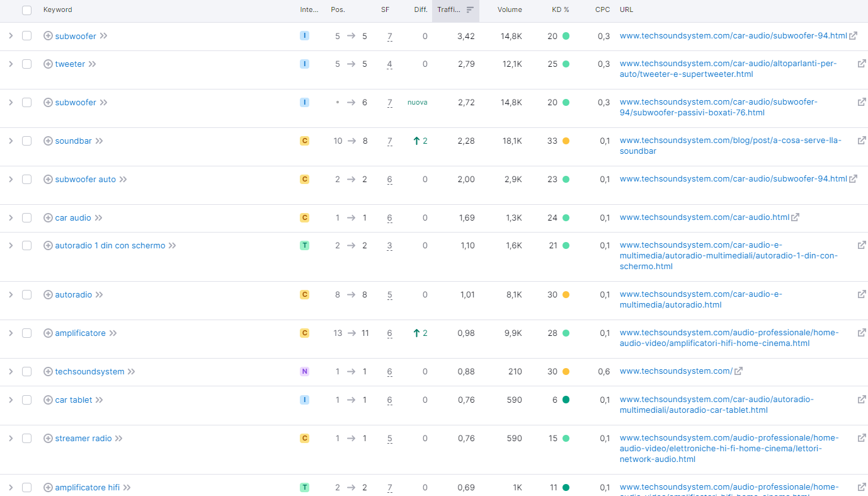Check the box for the tweeter row
Screen dimensions: 868x496
pyautogui.click(x=26, y=64)
